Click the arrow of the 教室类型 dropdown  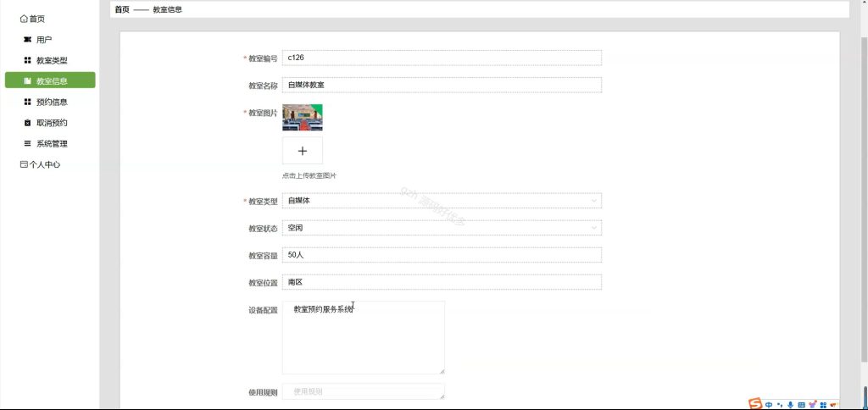click(x=594, y=200)
